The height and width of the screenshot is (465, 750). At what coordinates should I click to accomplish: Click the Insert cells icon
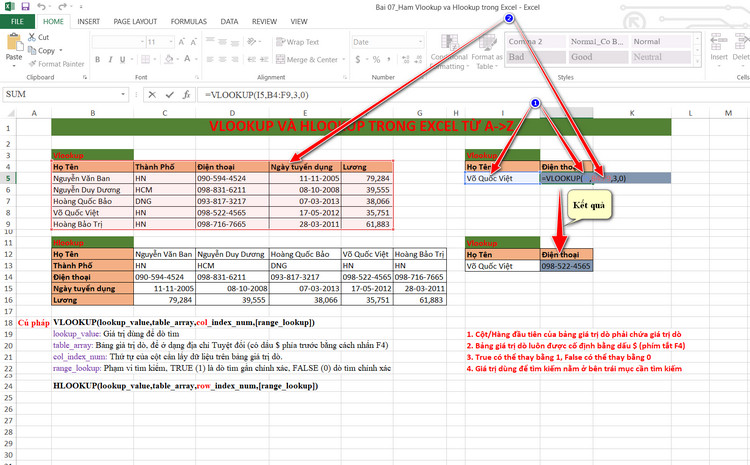(x=718, y=42)
